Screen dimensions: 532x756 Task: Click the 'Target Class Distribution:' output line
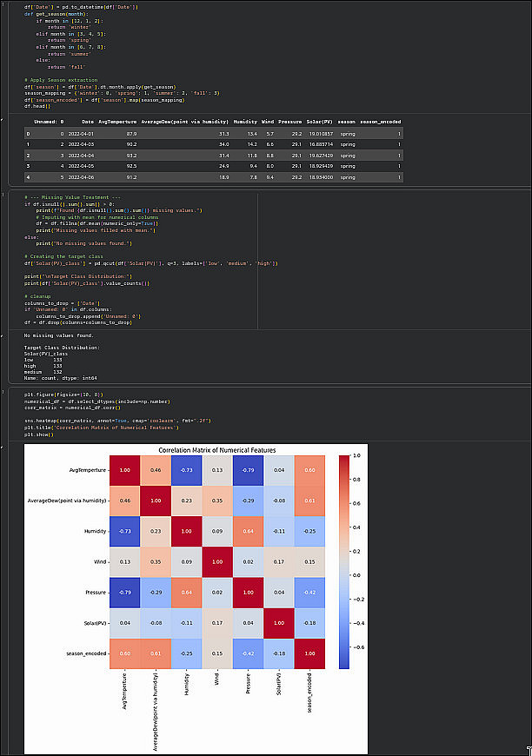pos(62,348)
